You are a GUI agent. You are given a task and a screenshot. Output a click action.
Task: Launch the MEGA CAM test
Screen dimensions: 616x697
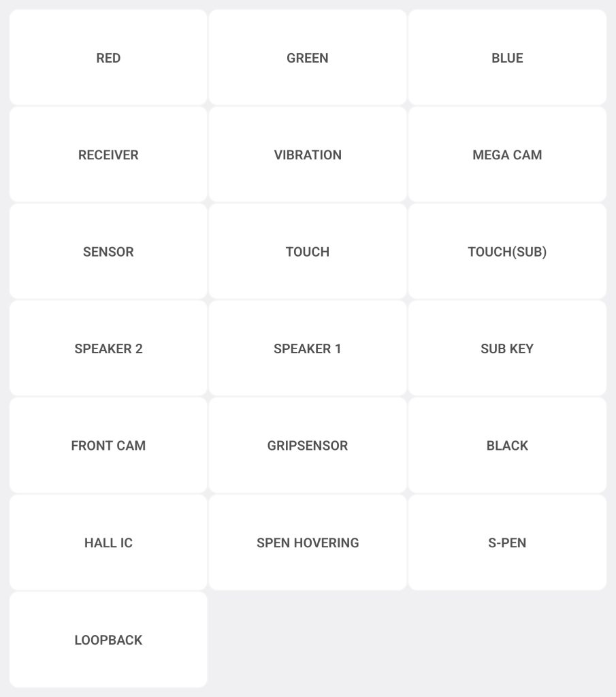point(507,155)
